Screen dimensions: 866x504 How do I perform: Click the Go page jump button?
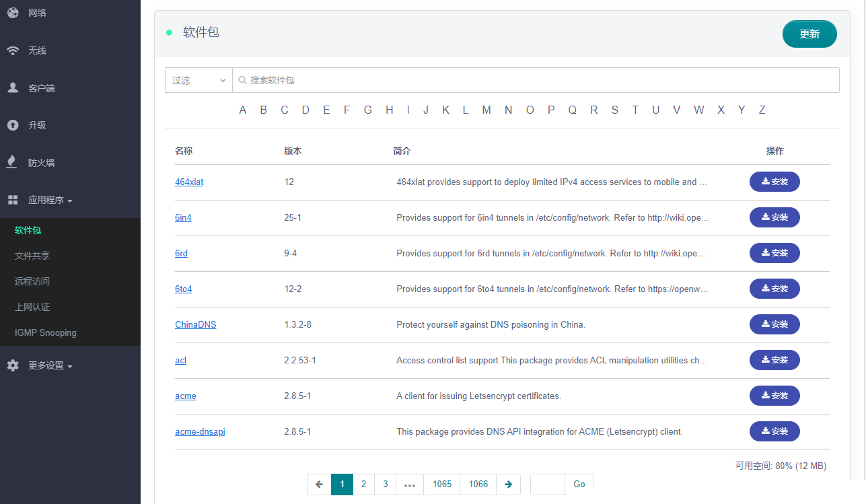pyautogui.click(x=579, y=484)
